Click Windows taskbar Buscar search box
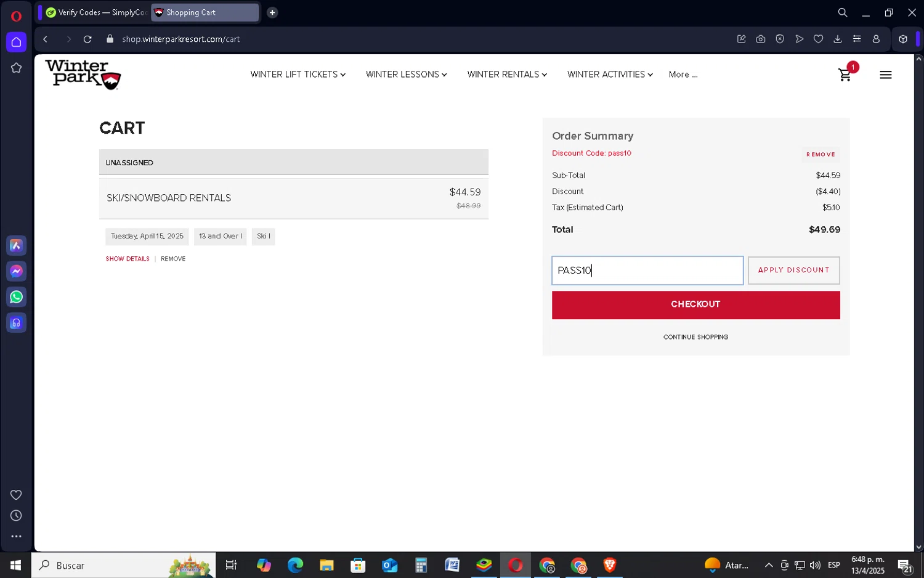This screenshot has width=924, height=578. click(123, 565)
